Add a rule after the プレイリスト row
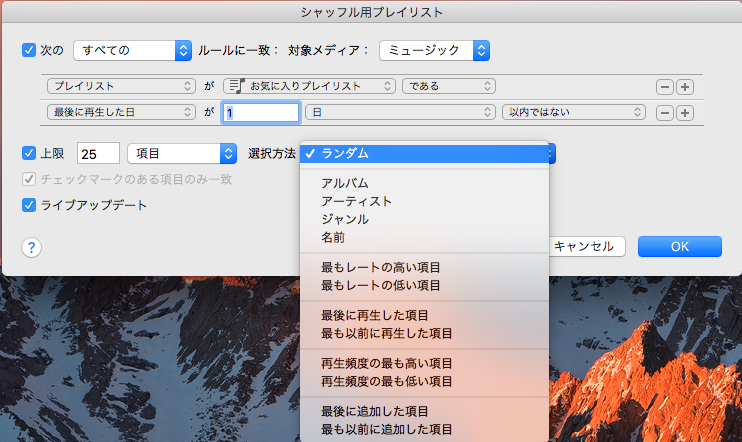This screenshot has height=442, width=742. point(685,87)
